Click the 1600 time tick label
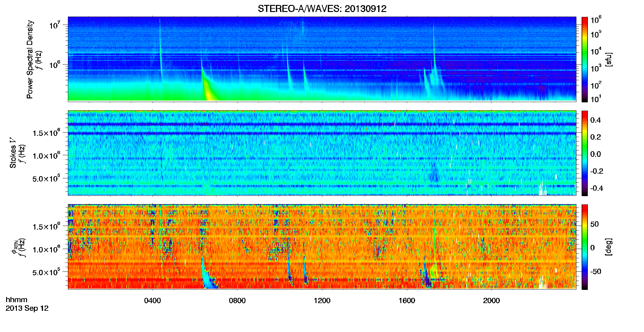Screen dimensions: 644x332 (x=407, y=301)
